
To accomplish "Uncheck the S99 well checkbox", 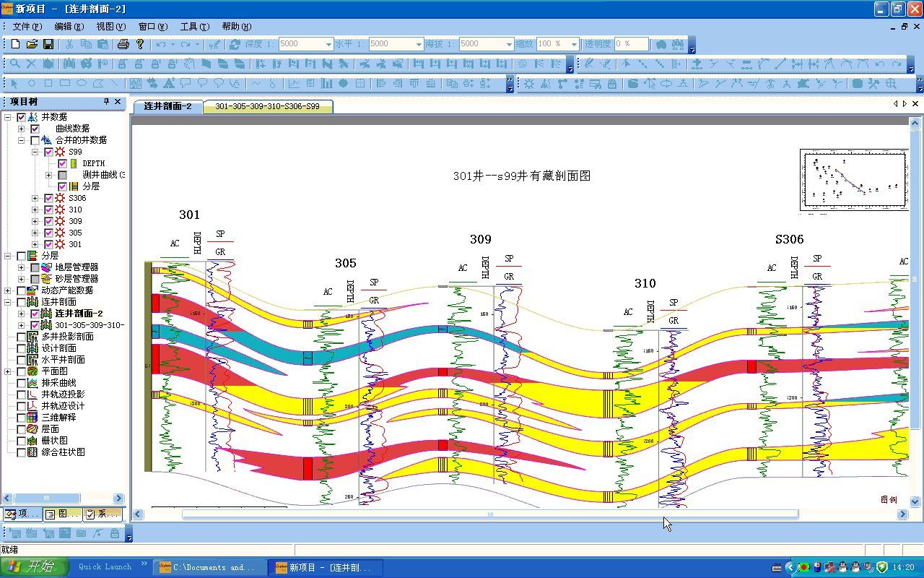I will click(48, 152).
